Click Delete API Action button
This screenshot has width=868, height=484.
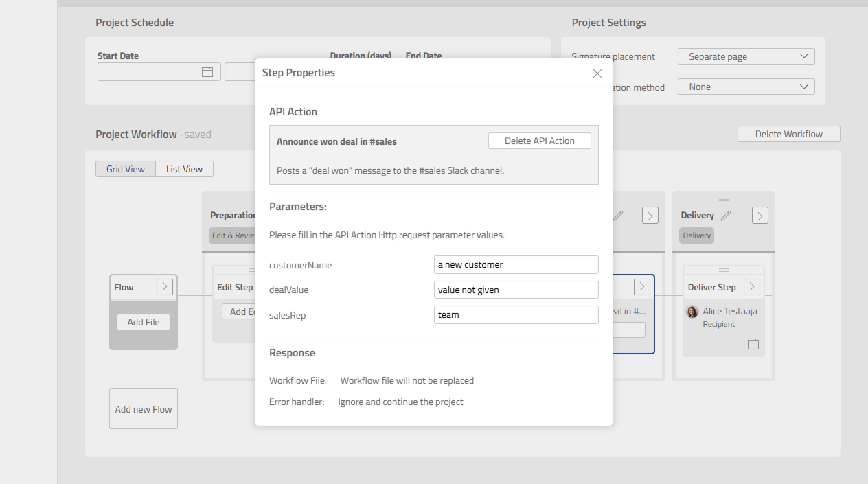tap(539, 141)
